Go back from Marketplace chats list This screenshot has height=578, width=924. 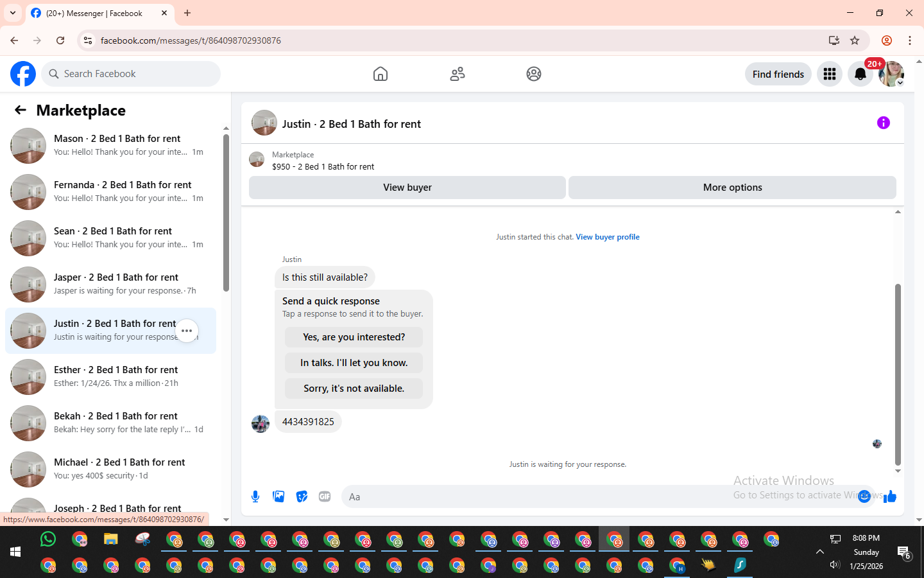[21, 110]
